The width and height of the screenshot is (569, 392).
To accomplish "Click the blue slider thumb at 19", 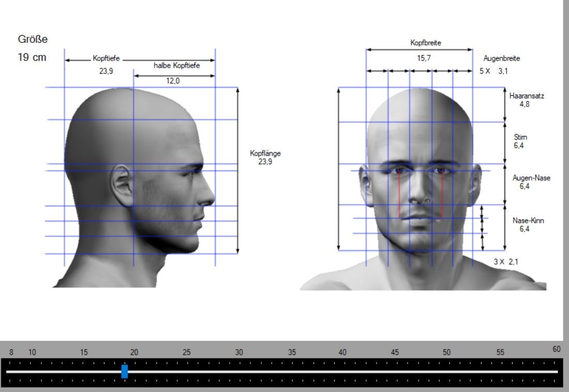I will 125,371.
